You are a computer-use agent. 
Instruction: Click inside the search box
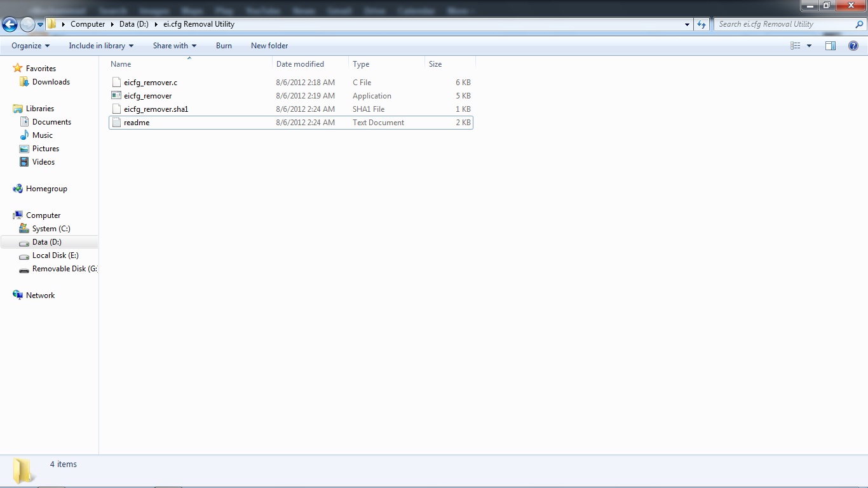pos(782,24)
